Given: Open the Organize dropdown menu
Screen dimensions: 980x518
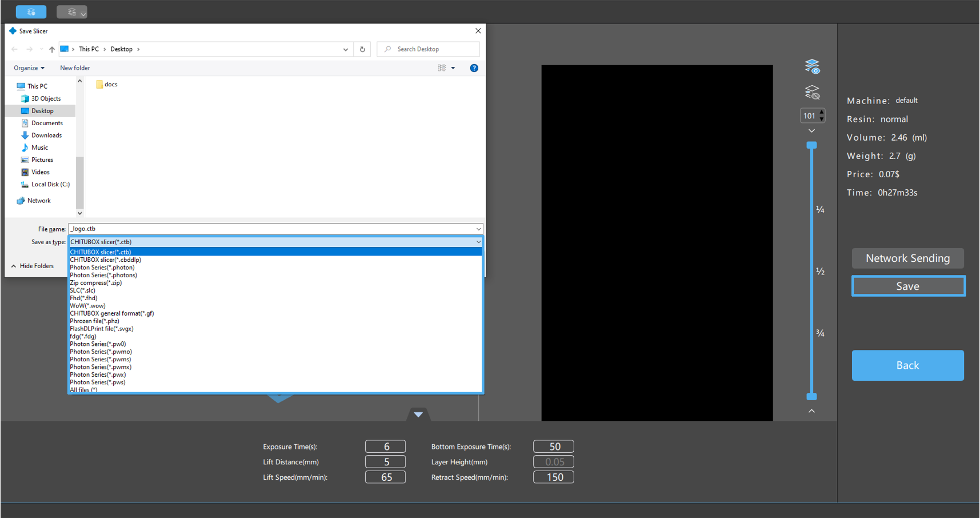Looking at the screenshot, I should [x=29, y=68].
